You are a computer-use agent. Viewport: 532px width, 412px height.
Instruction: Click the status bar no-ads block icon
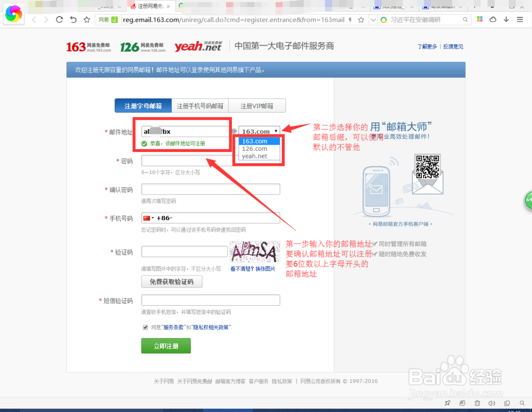coord(462,403)
